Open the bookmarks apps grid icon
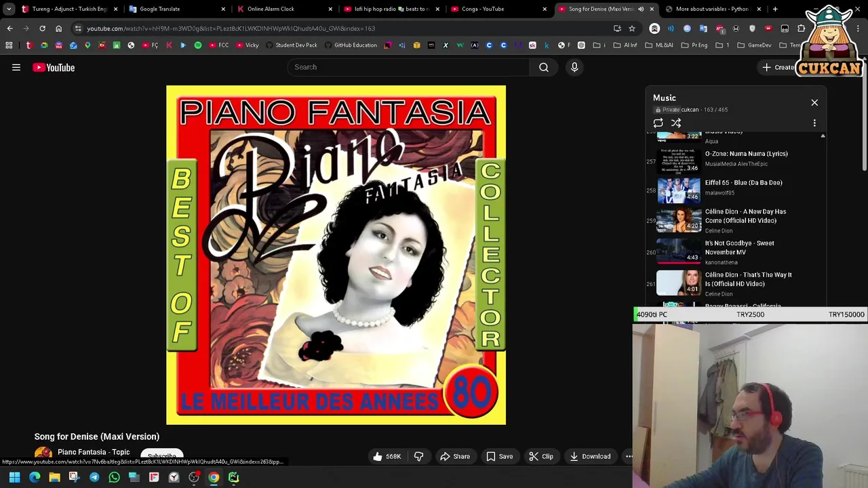 point(9,45)
